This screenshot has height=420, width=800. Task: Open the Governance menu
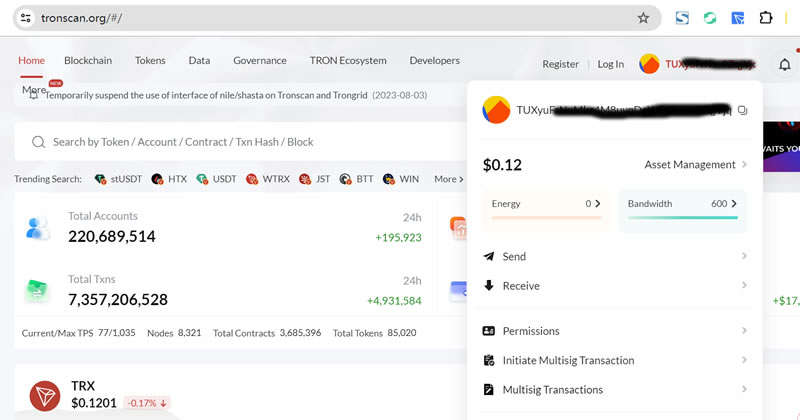pyautogui.click(x=260, y=60)
